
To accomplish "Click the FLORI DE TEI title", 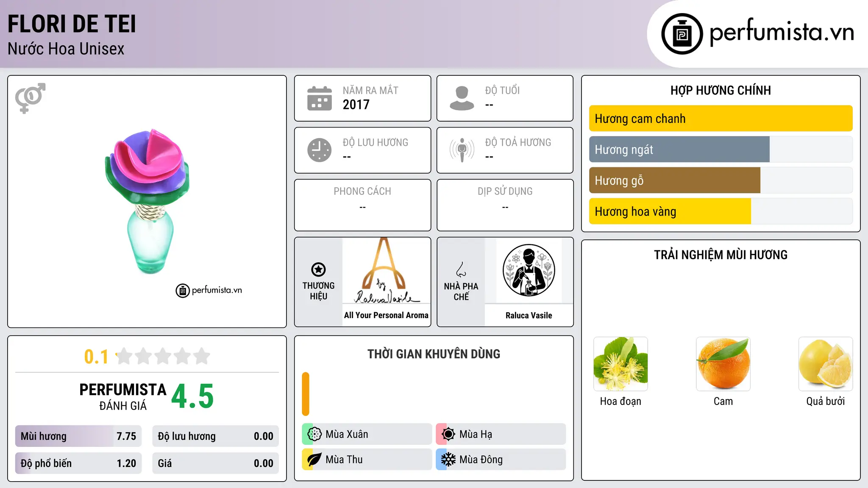I will tap(72, 24).
